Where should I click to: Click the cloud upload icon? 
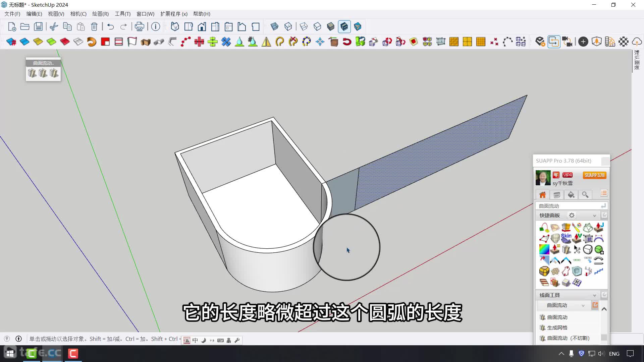(637, 42)
